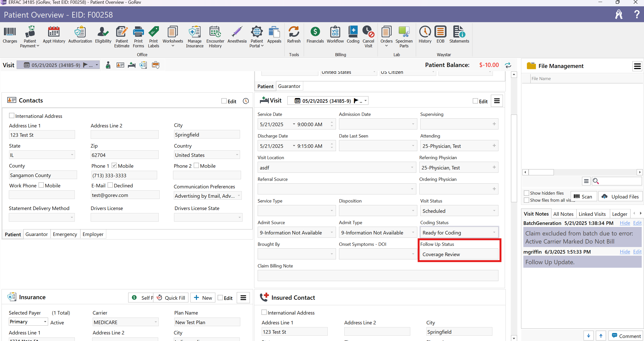Open the Ledger tab
Image resolution: width=644 pixels, height=341 pixels.
[x=620, y=214]
